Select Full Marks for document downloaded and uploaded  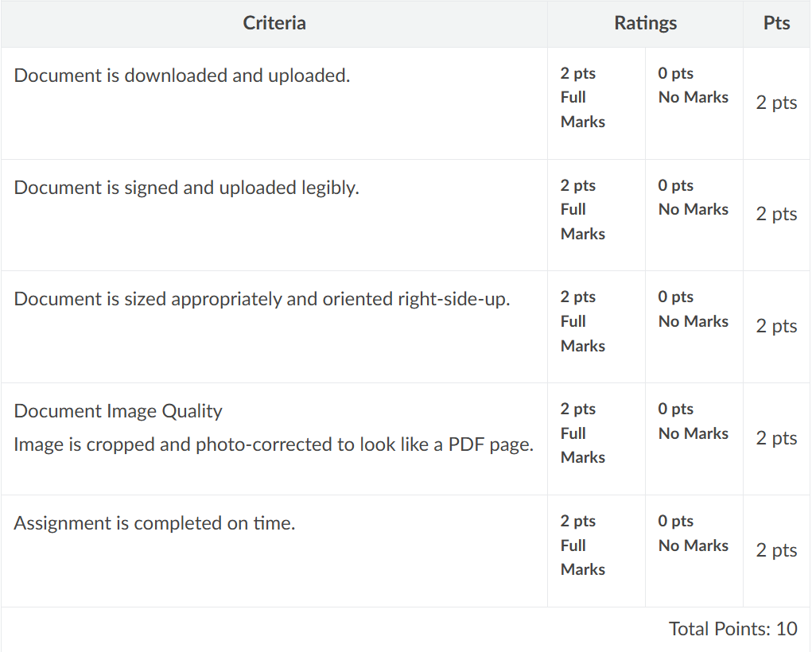point(595,98)
